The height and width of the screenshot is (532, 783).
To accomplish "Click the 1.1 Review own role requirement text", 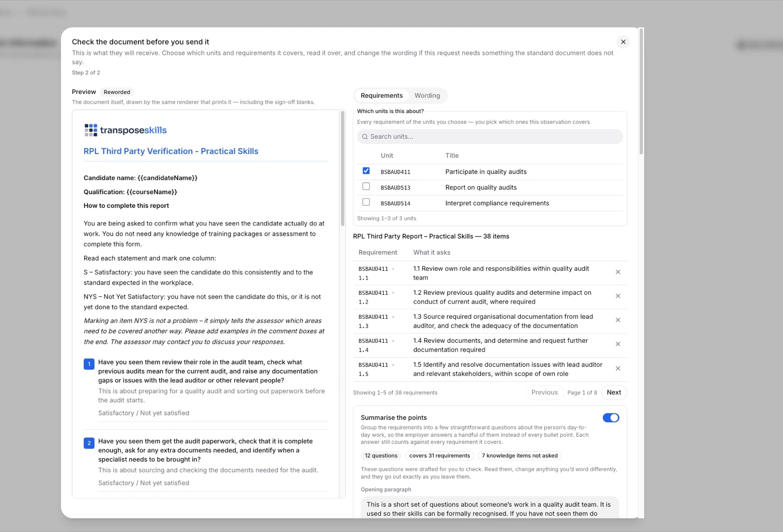I will [501, 273].
